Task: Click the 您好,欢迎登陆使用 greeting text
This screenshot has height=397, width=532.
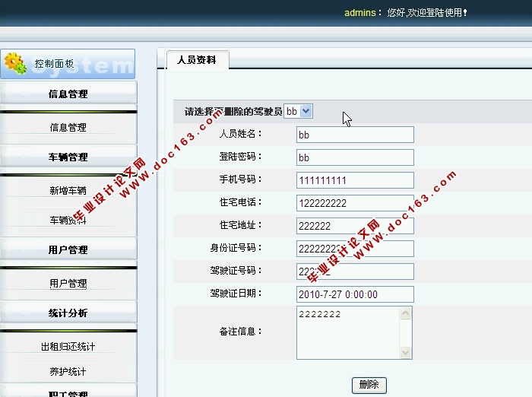Action: [427, 13]
